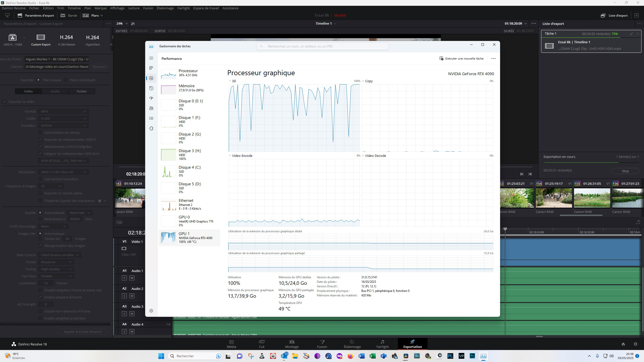Open the Codec H.265 dropdown
The width and height of the screenshot is (644, 362).
63,118
